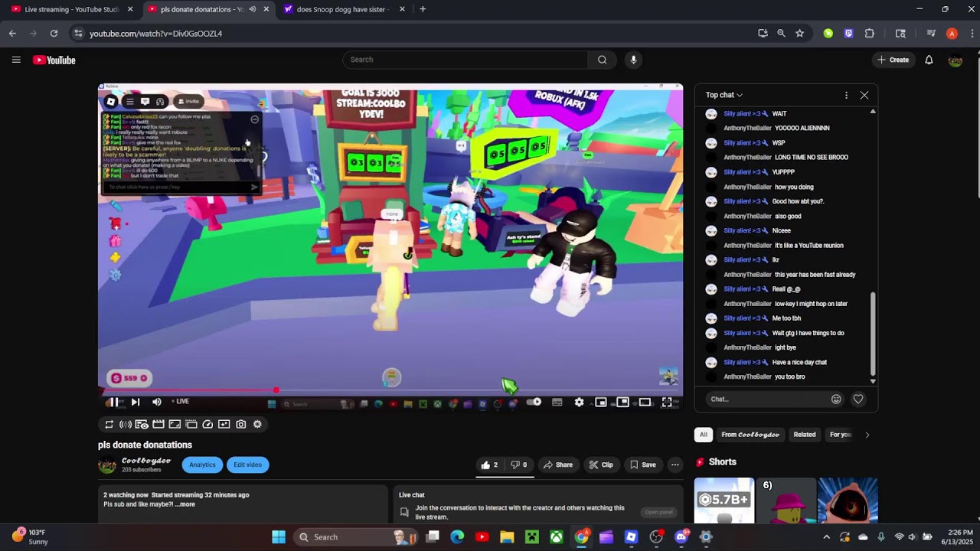The width and height of the screenshot is (980, 551).
Task: Open the Windows Start menu
Action: point(279,536)
